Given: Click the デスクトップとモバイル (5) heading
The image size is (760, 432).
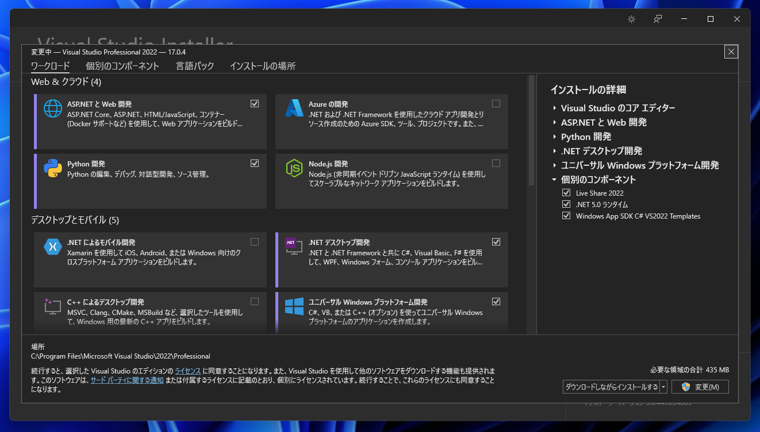Looking at the screenshot, I should (x=75, y=220).
